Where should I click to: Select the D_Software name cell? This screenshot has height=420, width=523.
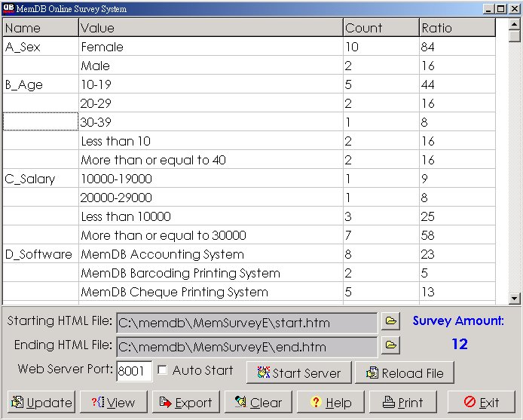[41, 254]
